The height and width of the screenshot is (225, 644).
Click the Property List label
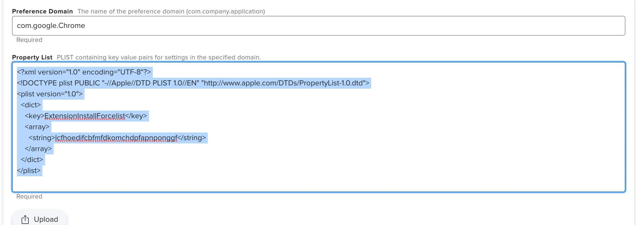(x=32, y=57)
